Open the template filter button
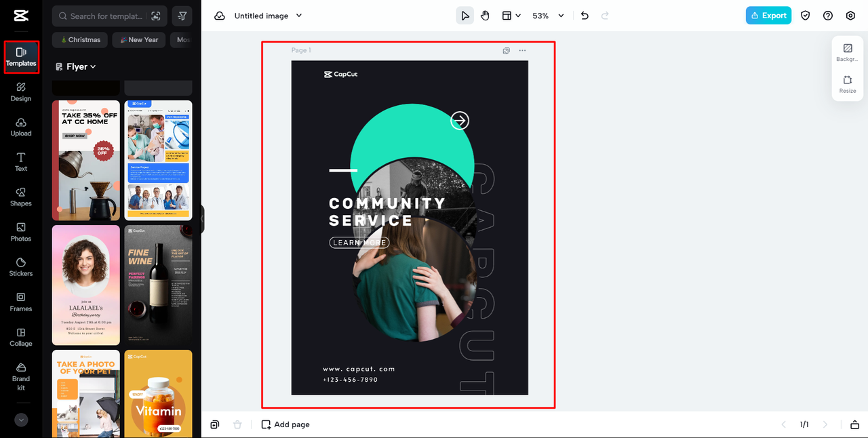The image size is (868, 438). [x=182, y=16]
